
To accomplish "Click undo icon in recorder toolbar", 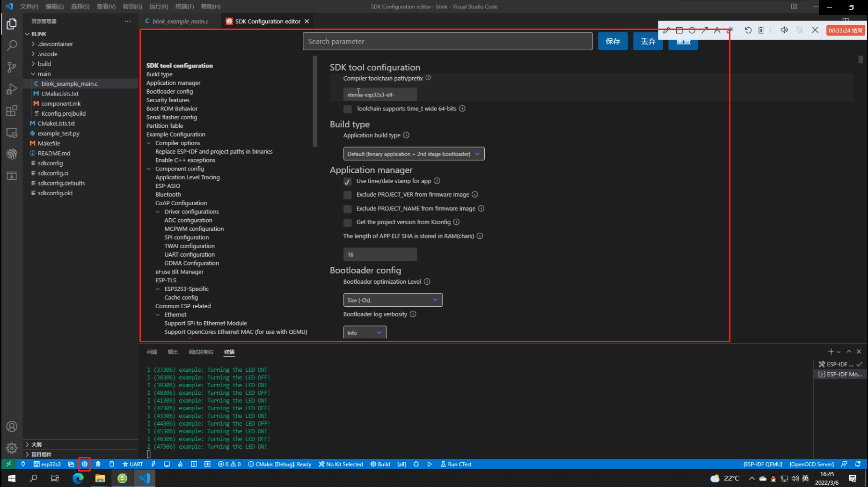I will point(748,30).
